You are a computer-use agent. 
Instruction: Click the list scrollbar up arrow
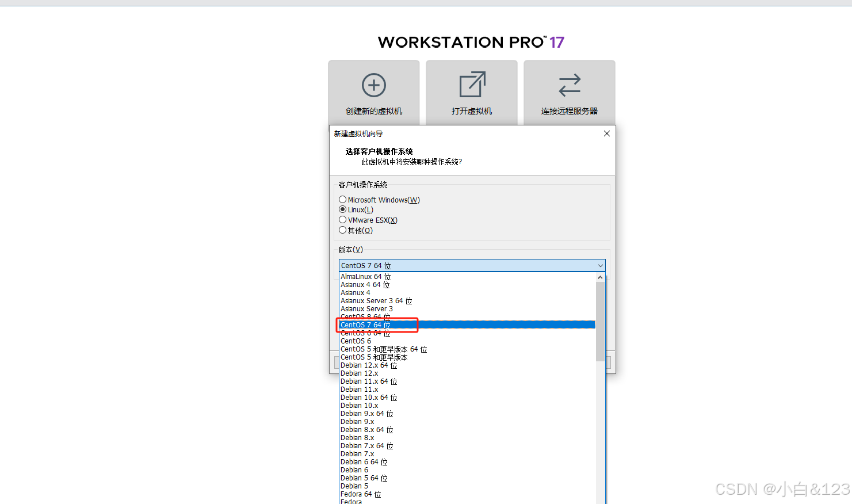pos(600,277)
